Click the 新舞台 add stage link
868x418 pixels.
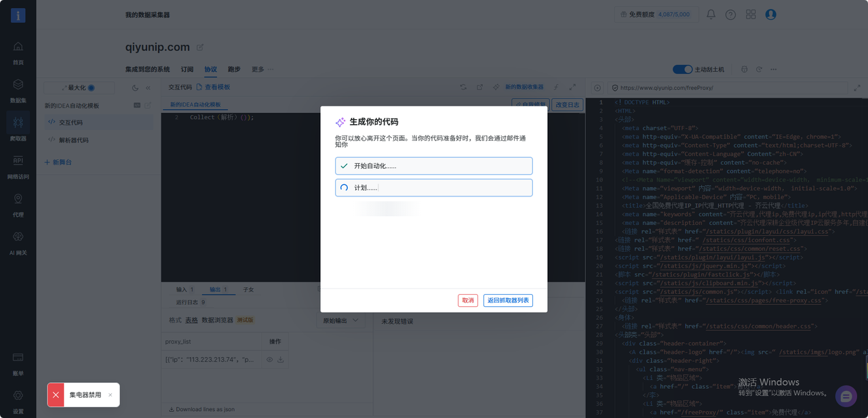point(58,162)
